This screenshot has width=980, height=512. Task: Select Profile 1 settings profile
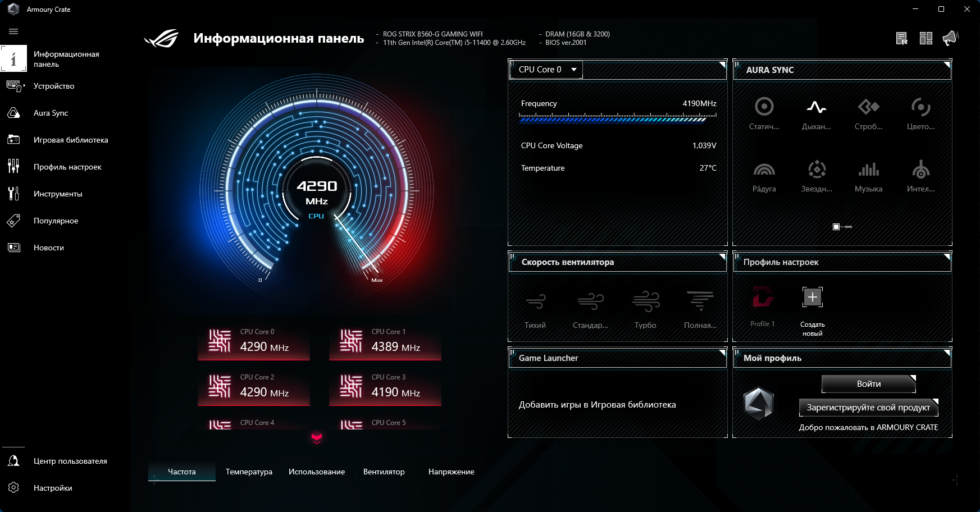tap(763, 307)
